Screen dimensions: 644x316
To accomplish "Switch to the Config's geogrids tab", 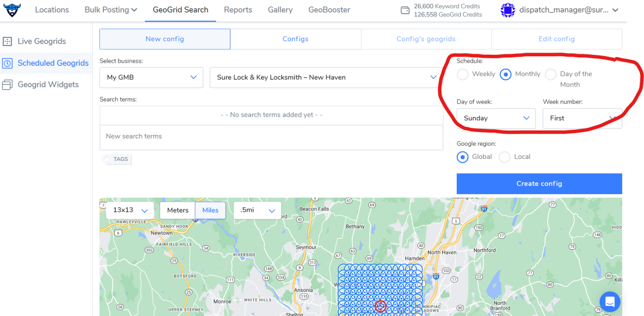I will 426,39.
